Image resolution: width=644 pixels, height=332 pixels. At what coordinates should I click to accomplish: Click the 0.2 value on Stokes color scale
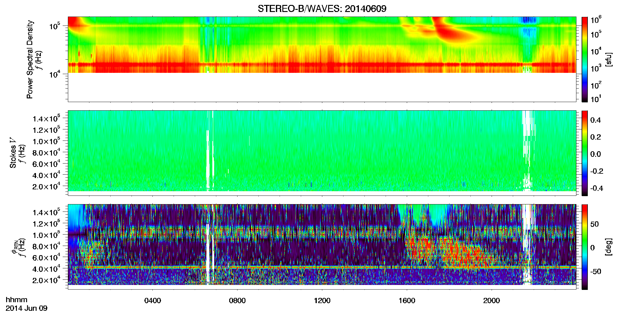[x=595, y=137]
